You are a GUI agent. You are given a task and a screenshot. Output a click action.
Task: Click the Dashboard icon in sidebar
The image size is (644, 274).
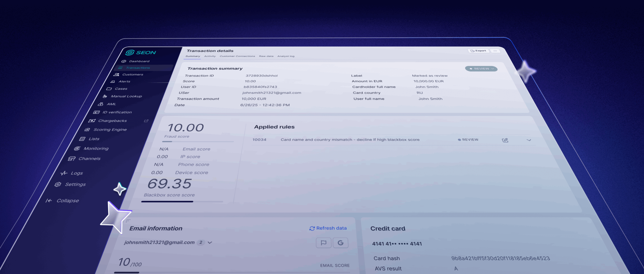124,61
